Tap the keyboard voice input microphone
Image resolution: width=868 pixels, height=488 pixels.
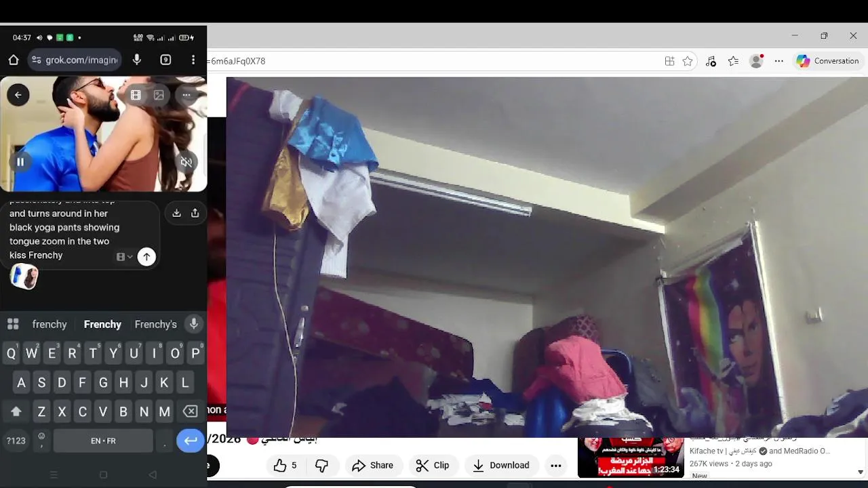point(194,324)
